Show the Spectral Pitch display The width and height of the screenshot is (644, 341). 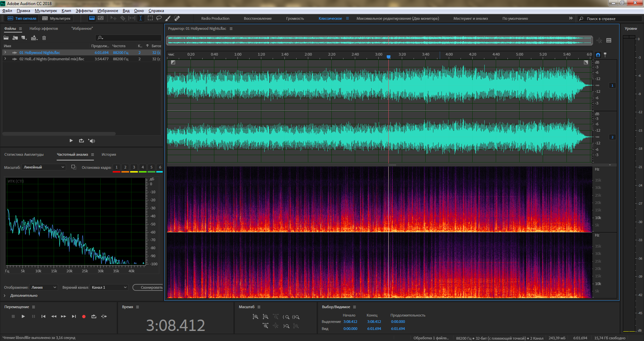pos(101,18)
